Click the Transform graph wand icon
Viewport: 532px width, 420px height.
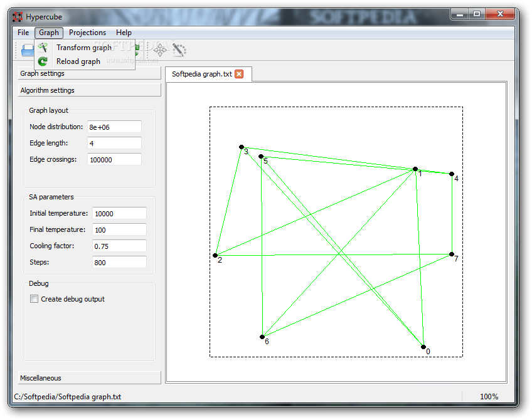43,48
